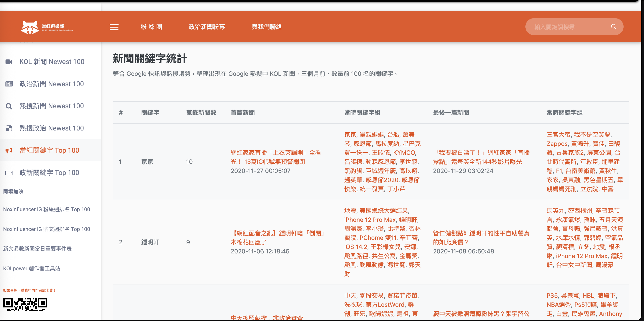Go to 與我們聯絡 page
The image size is (644, 321).
point(266,27)
